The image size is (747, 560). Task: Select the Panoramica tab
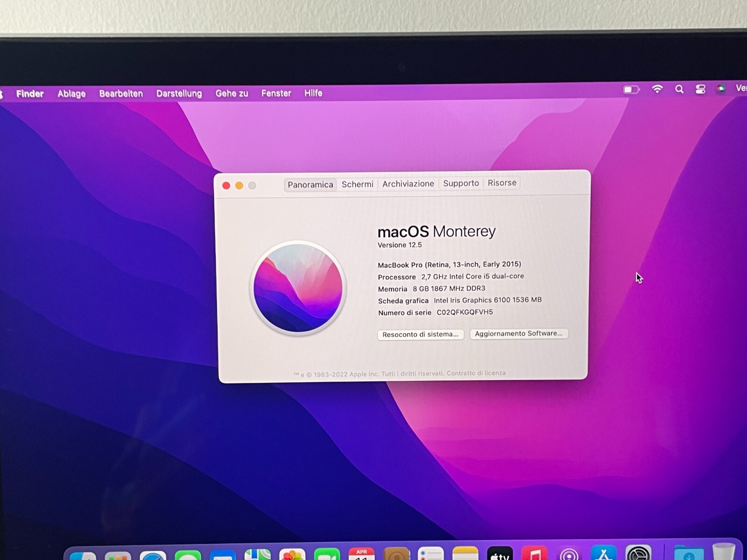[x=310, y=185]
